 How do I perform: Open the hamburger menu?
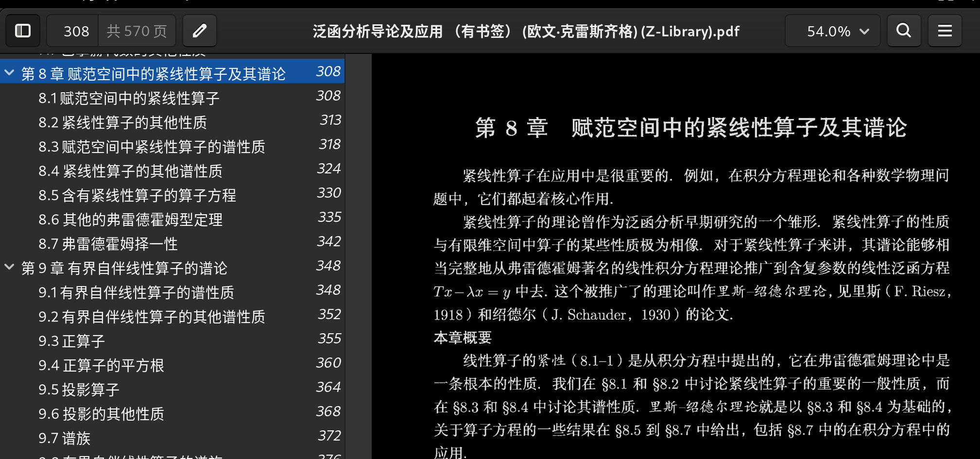(945, 31)
